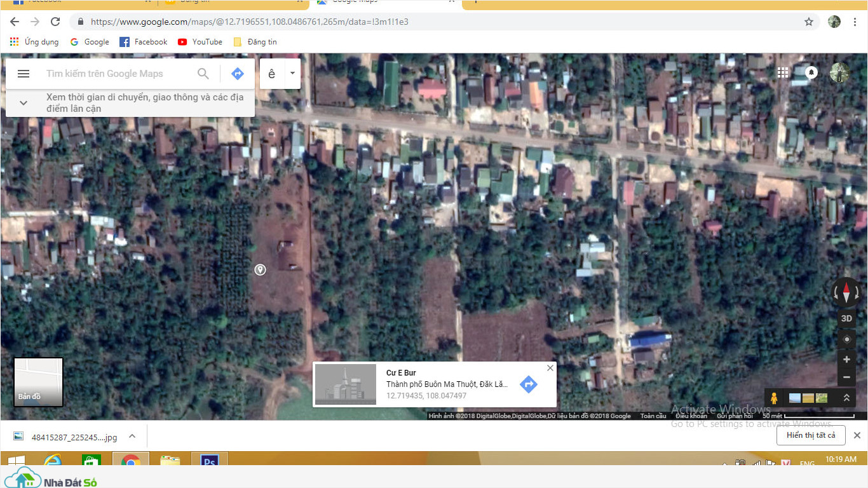The width and height of the screenshot is (868, 488).
Task: Open the 'Đăng tin' bookmark folder
Action: tap(255, 42)
